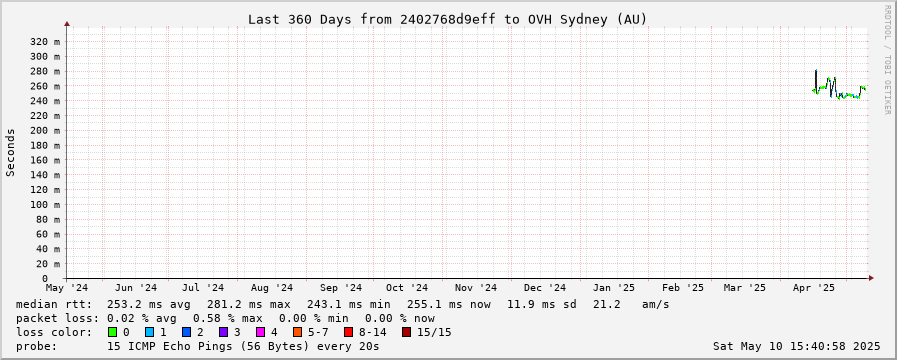This screenshot has height=360, width=897.
Task: Click the purple loss color 3 swatch
Action: point(223,332)
